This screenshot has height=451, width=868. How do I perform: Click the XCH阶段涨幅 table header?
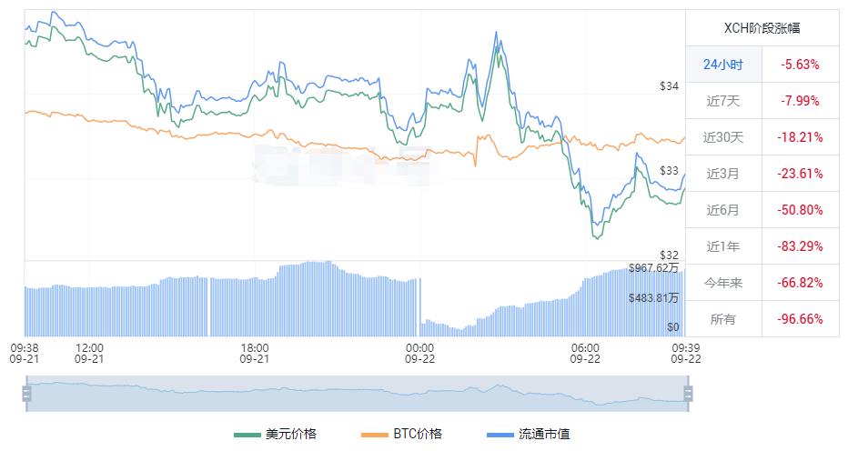click(x=762, y=28)
